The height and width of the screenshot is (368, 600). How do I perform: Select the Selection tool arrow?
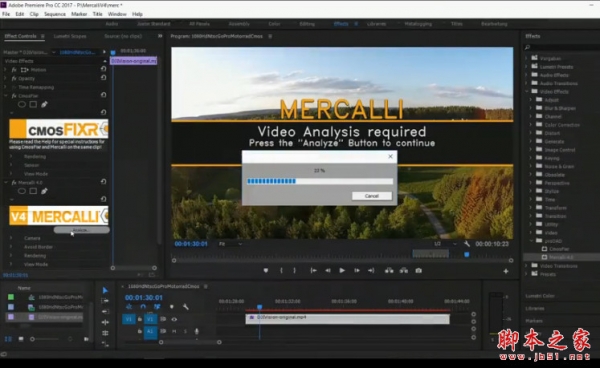105,290
